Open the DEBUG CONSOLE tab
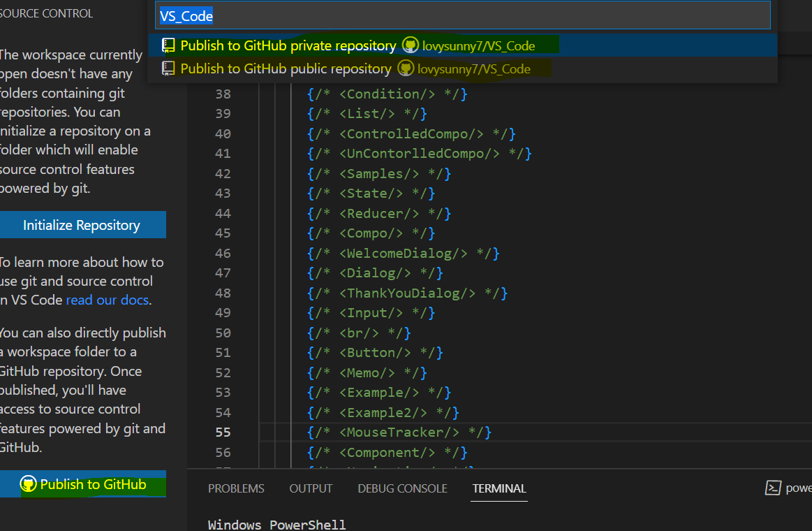 [x=402, y=488]
